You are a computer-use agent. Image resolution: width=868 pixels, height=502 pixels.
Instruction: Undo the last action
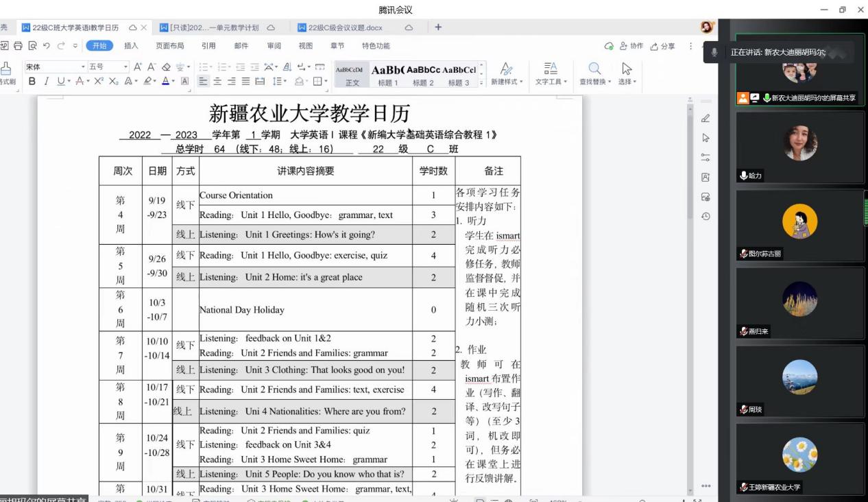pos(47,46)
